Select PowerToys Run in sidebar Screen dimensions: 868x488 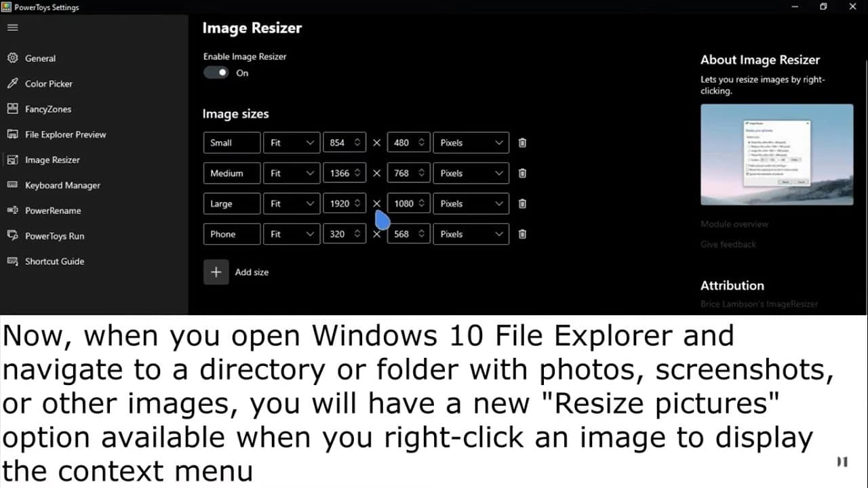[x=54, y=237]
